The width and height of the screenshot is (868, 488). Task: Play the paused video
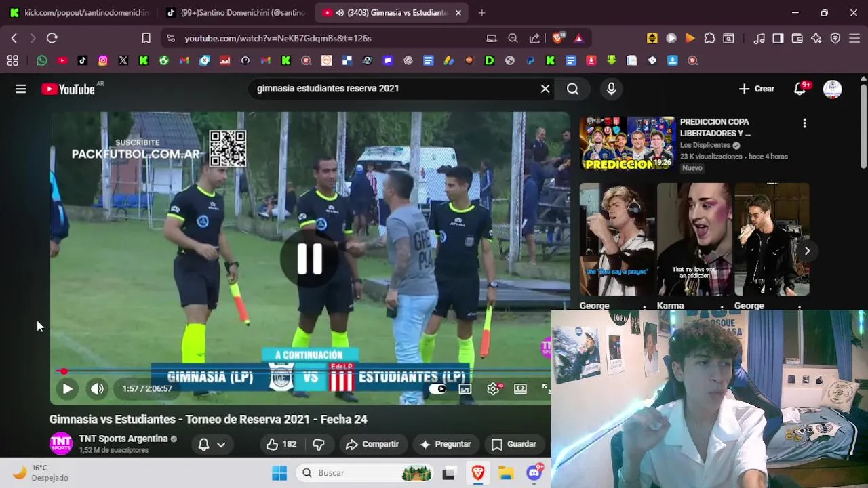[x=67, y=388]
